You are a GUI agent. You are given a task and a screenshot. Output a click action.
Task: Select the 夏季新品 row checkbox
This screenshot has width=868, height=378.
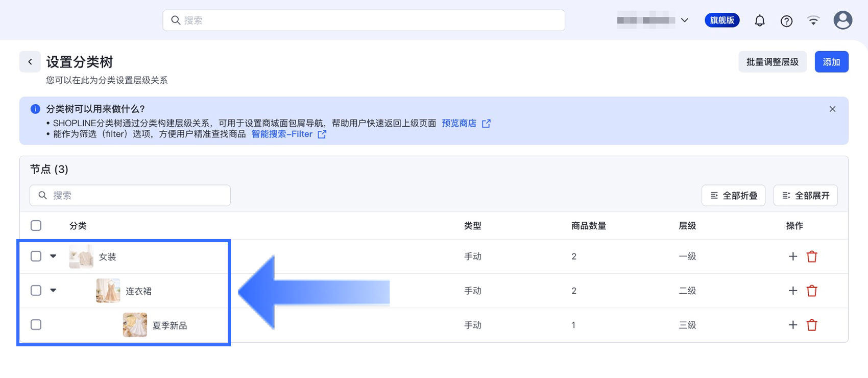coord(36,325)
